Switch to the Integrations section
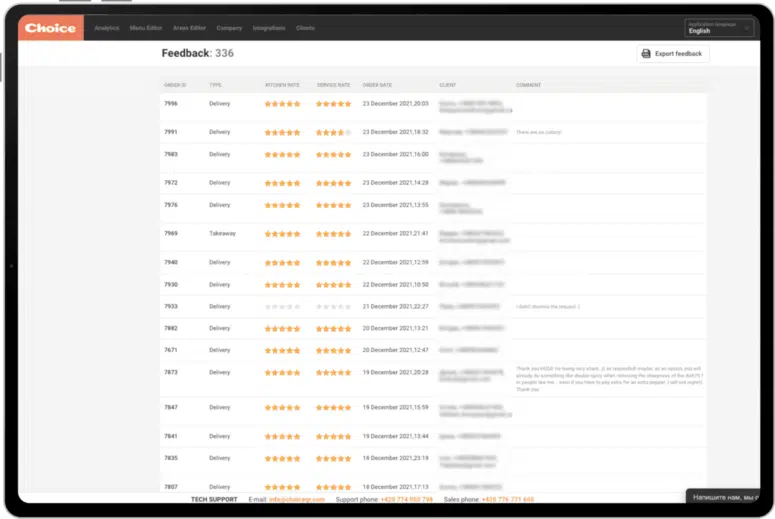The width and height of the screenshot is (775, 519). tap(269, 28)
